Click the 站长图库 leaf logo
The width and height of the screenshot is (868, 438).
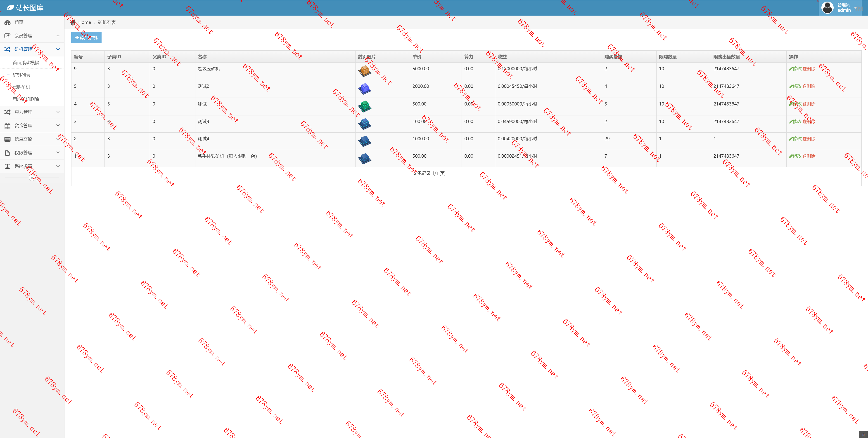click(x=10, y=7)
